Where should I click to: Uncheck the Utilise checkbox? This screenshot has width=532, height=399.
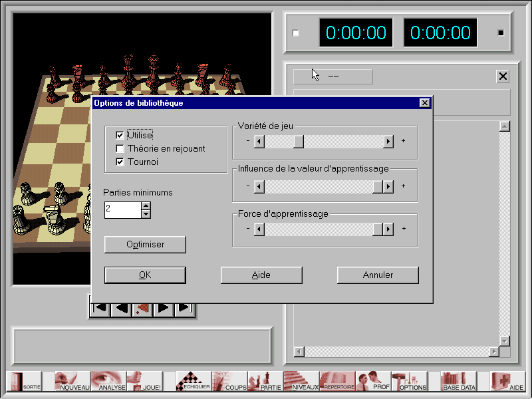pos(120,135)
